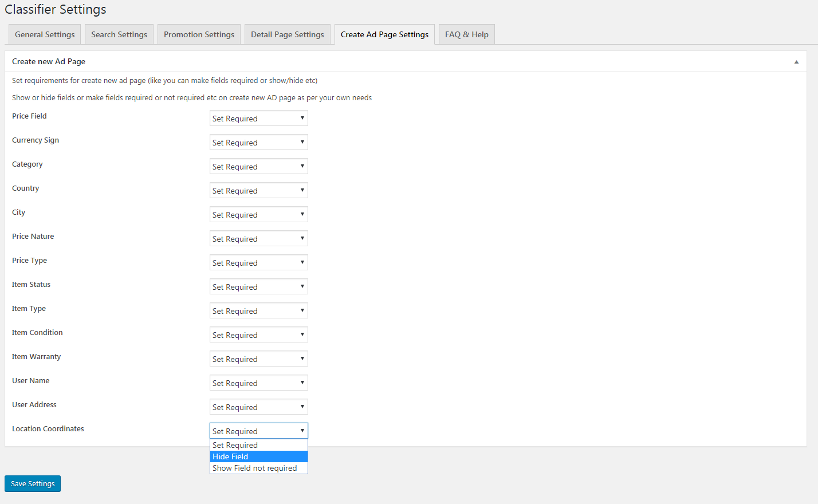Open the FAQ & Help tab
818x504 pixels.
(x=466, y=34)
